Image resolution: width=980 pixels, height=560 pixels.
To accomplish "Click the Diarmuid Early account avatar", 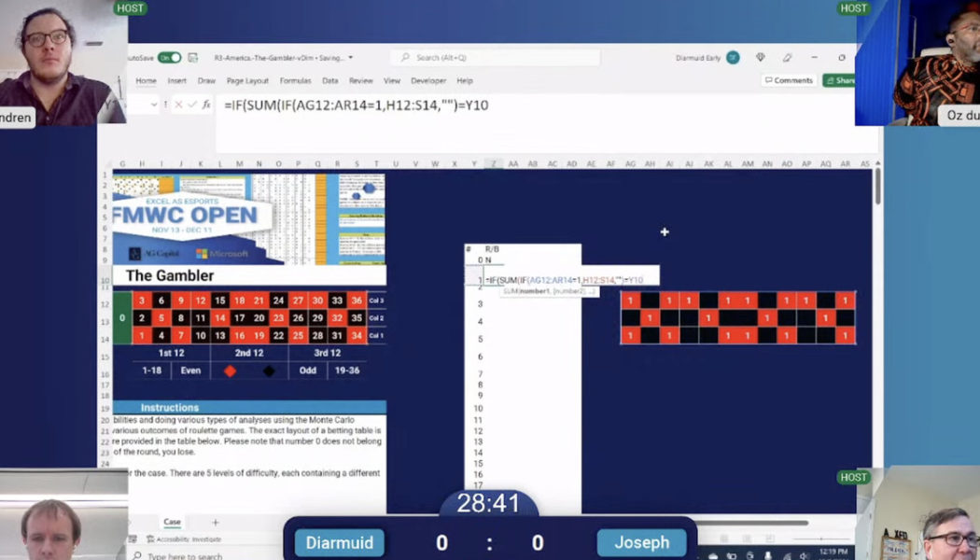I will [734, 57].
